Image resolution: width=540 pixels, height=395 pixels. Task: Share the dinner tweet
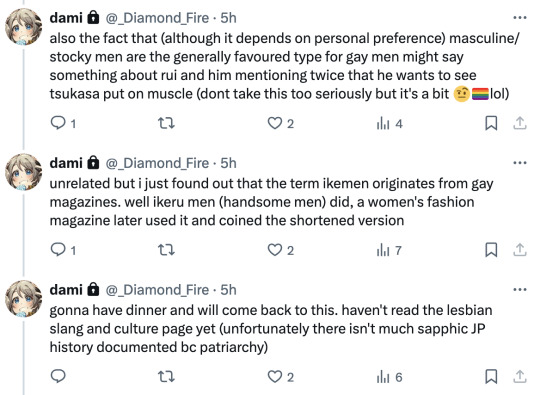coord(520,377)
